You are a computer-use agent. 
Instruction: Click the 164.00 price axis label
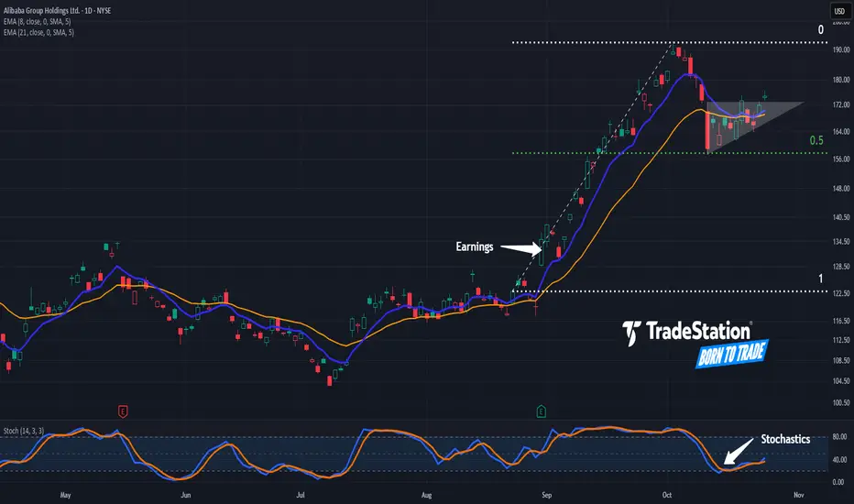click(841, 131)
